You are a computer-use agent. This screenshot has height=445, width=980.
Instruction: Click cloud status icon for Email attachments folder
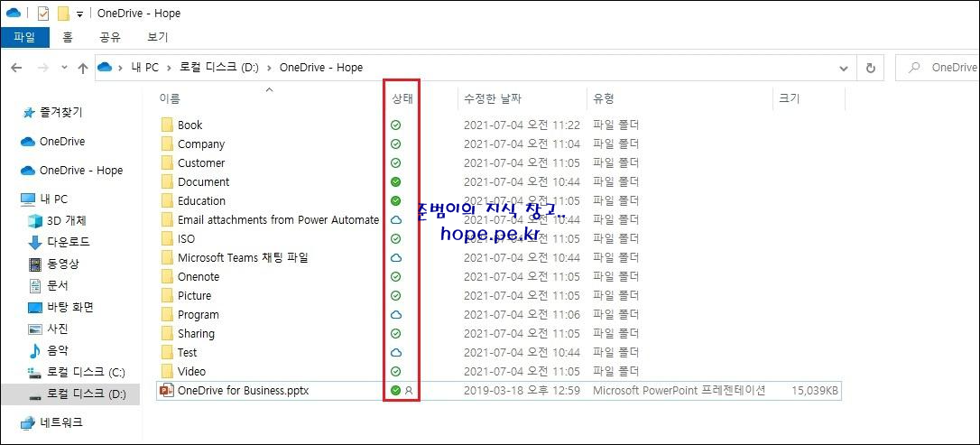[395, 220]
